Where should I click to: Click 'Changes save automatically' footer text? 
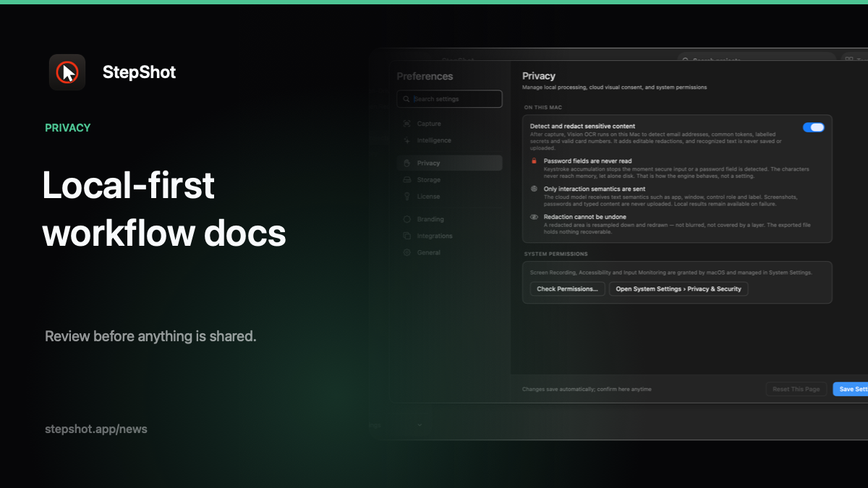coord(587,389)
